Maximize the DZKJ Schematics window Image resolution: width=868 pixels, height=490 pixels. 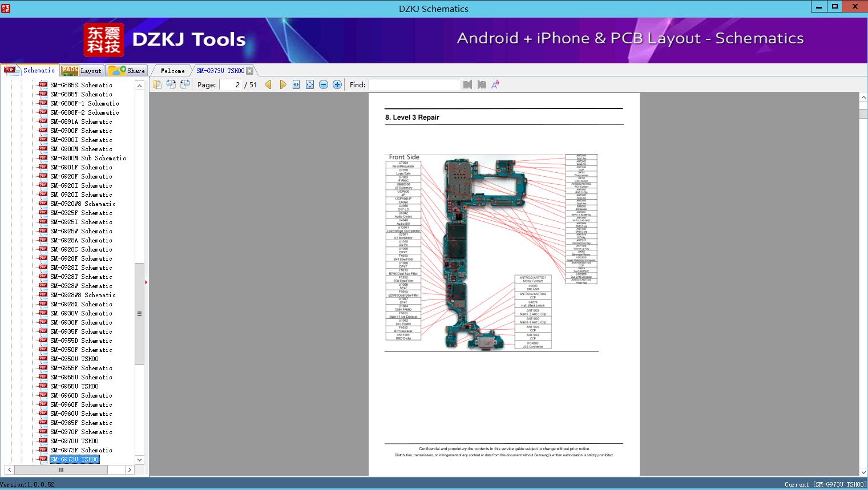click(x=835, y=7)
